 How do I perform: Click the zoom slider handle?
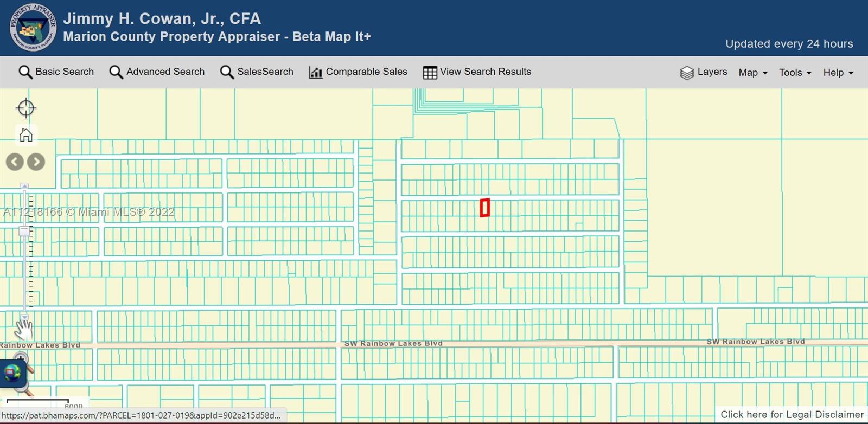click(x=24, y=232)
